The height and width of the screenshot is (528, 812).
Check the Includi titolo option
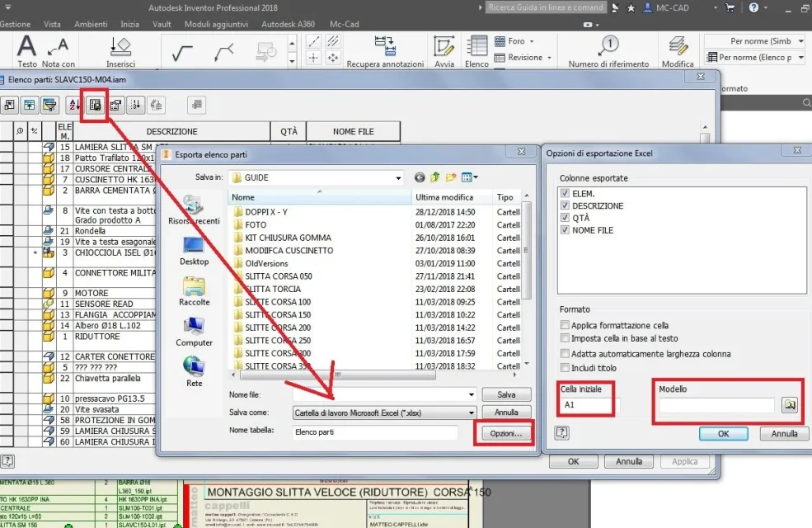click(565, 368)
